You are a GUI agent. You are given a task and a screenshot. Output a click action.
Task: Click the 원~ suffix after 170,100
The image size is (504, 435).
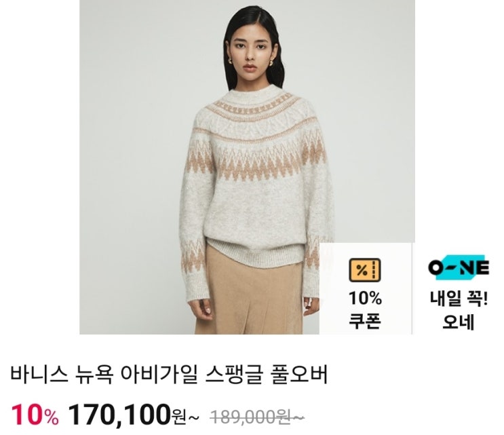coord(186,417)
